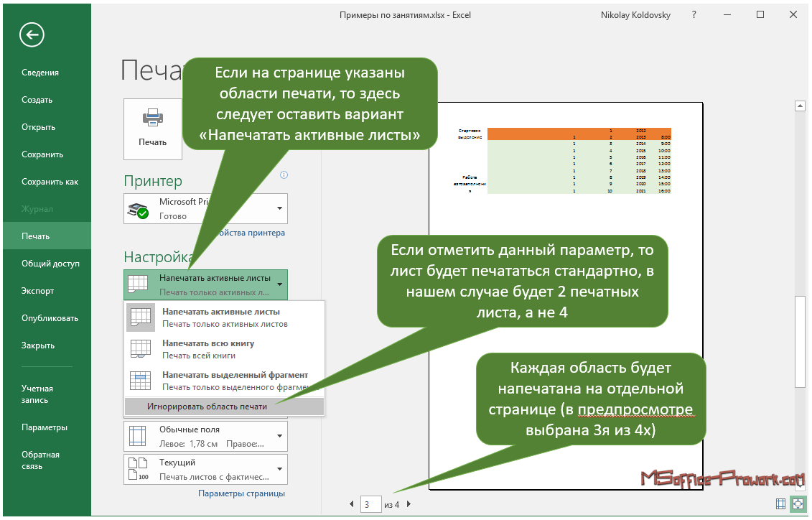Click the print selection option icon
Image resolution: width=812 pixels, height=520 pixels.
(141, 381)
